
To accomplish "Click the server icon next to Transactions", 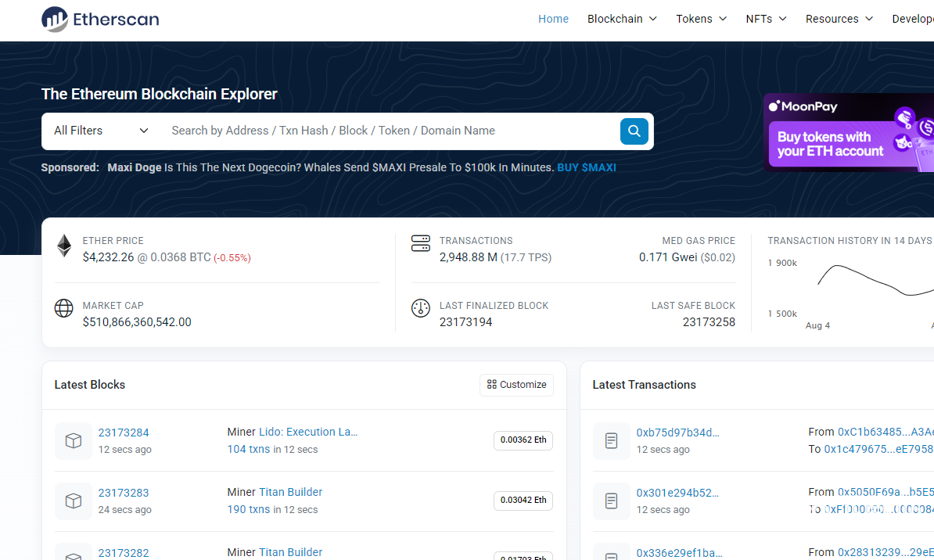I will (421, 243).
